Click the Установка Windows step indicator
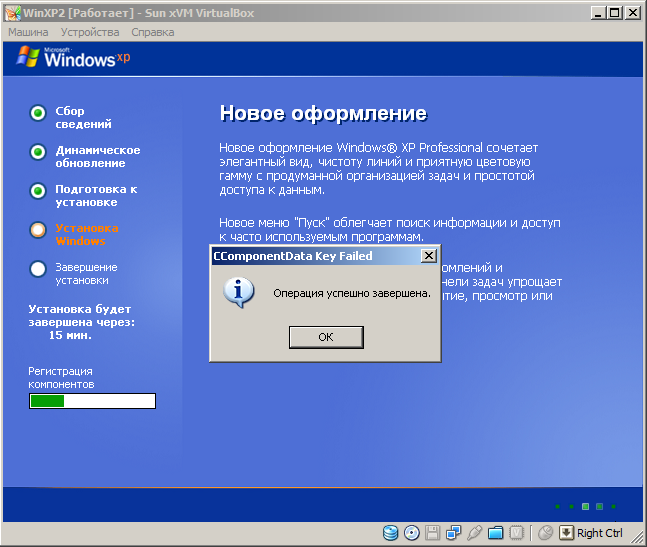This screenshot has height=547, width=647. click(x=38, y=230)
